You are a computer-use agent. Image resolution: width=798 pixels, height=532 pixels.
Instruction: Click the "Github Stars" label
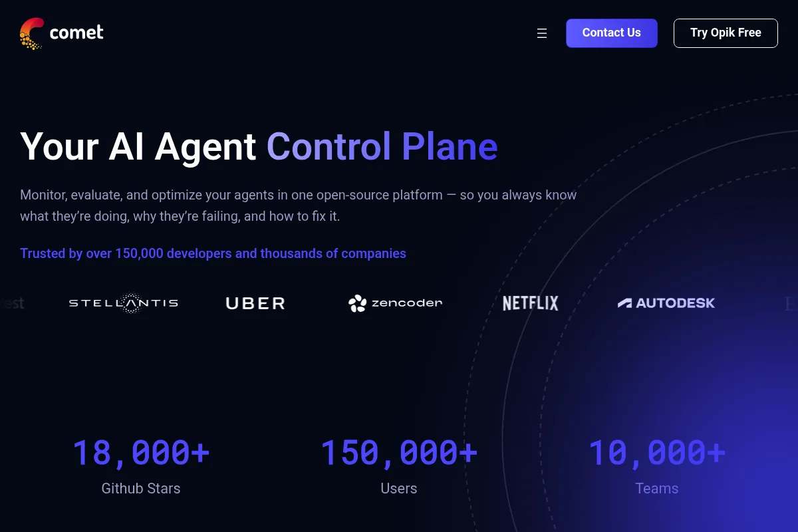(x=141, y=488)
